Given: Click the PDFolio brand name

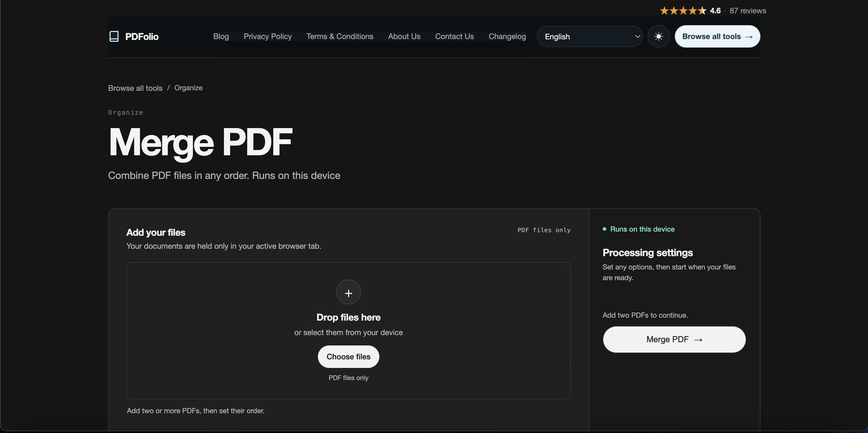Looking at the screenshot, I should [x=142, y=36].
